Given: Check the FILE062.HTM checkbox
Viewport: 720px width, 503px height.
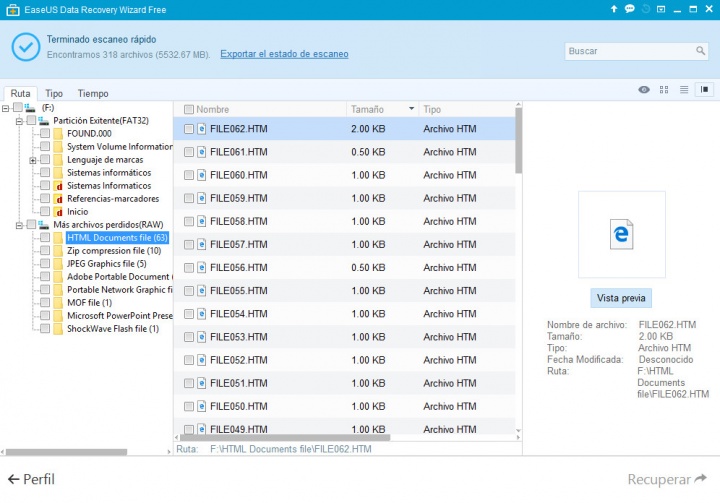Looking at the screenshot, I should [189, 129].
